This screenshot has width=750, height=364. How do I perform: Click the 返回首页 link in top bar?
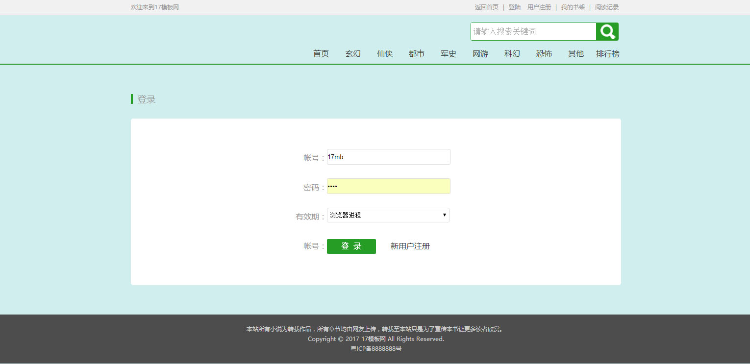(486, 7)
